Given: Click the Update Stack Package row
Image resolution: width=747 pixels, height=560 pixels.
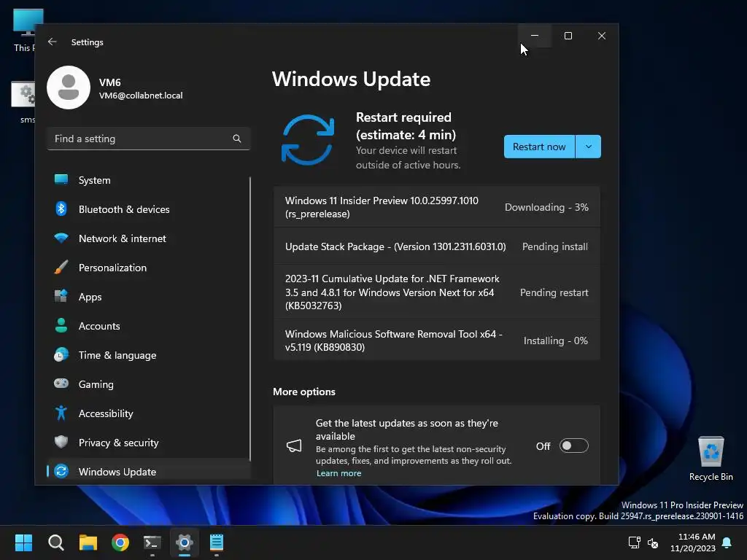Looking at the screenshot, I should pos(436,246).
